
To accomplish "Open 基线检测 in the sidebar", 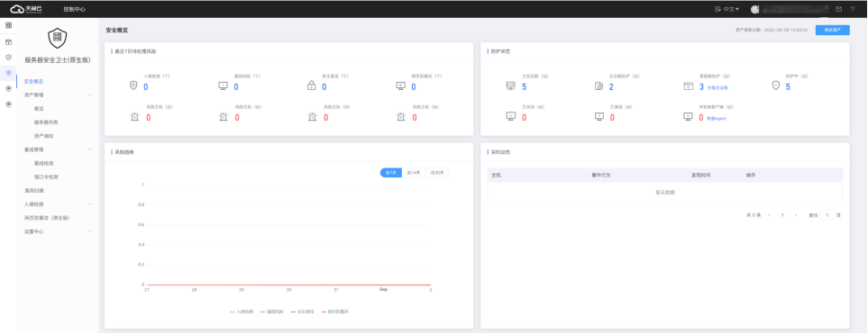I will [44, 163].
